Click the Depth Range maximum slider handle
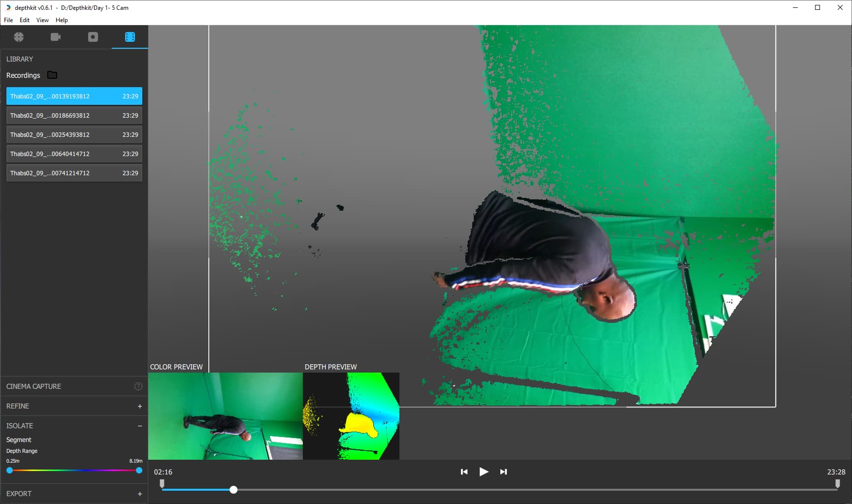 tap(139, 471)
